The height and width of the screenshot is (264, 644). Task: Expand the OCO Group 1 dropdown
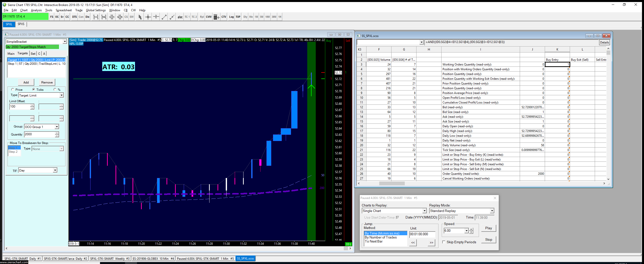57,127
